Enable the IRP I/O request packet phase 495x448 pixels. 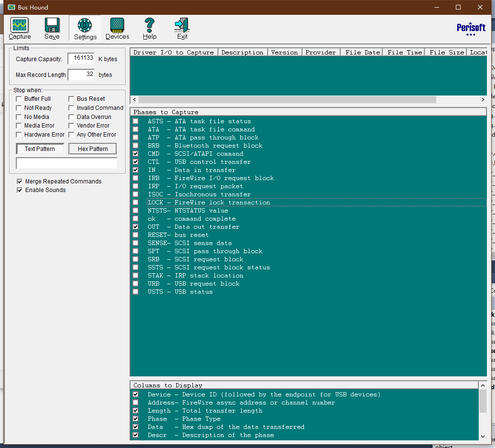tap(136, 186)
